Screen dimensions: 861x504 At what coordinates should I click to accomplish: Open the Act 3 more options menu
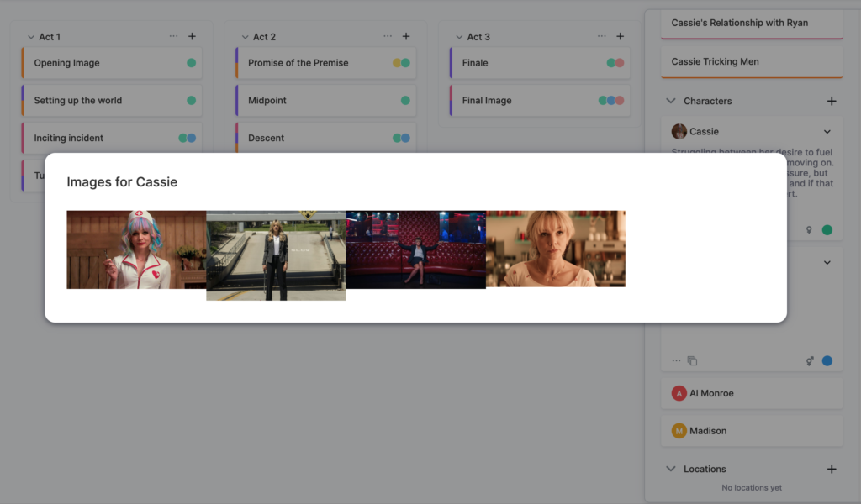(x=602, y=36)
